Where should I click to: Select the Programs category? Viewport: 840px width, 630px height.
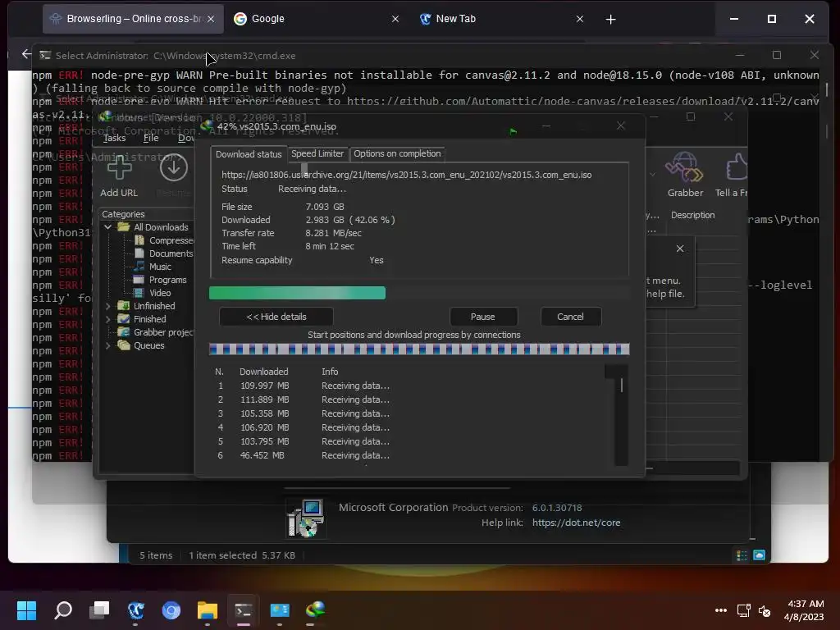tap(167, 280)
